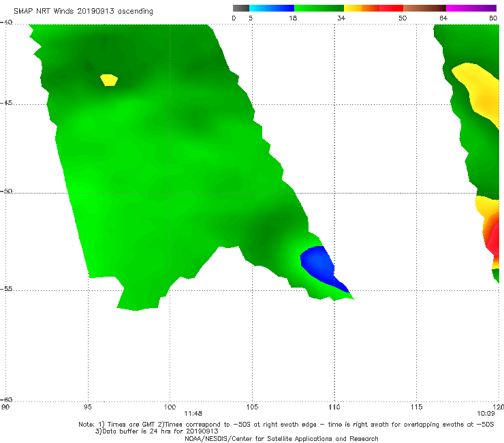This screenshot has width=504, height=443.
Task: Click the NOAA/NESDIS credit line
Action: point(281,438)
